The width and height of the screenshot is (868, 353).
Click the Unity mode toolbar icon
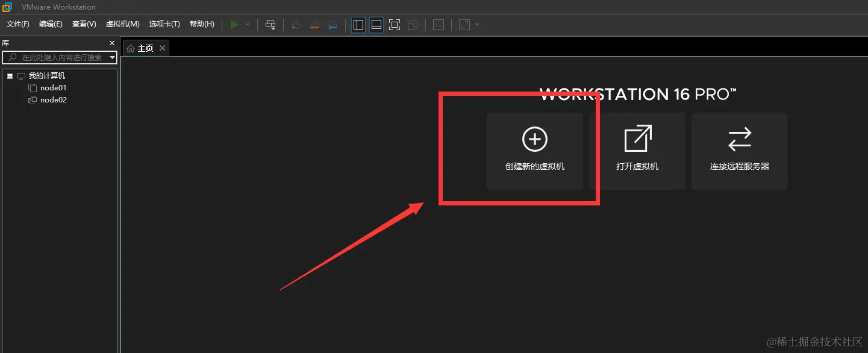click(x=413, y=25)
